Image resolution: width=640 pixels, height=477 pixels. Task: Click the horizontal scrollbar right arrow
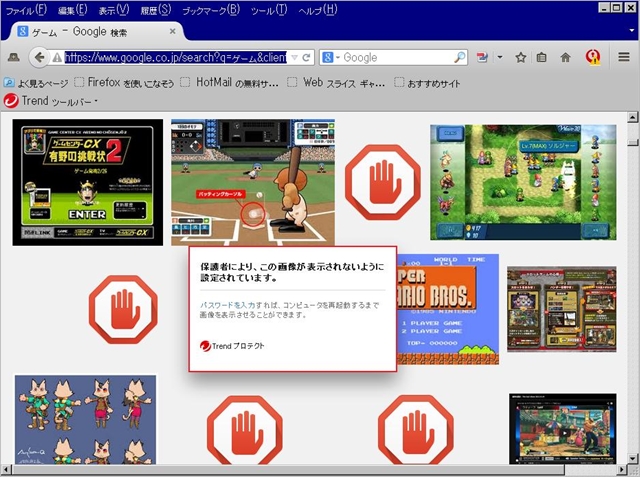coord(622,470)
